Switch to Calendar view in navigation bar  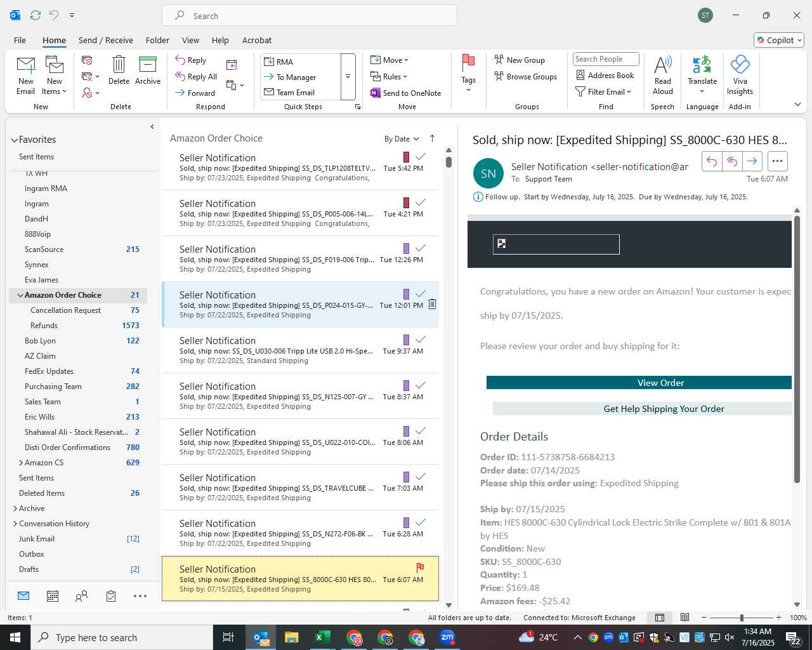pos(53,596)
